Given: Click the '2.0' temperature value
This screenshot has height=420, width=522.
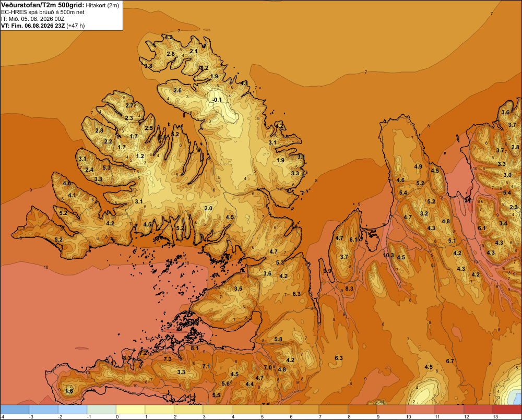Looking at the screenshot, I should pyautogui.click(x=208, y=208).
